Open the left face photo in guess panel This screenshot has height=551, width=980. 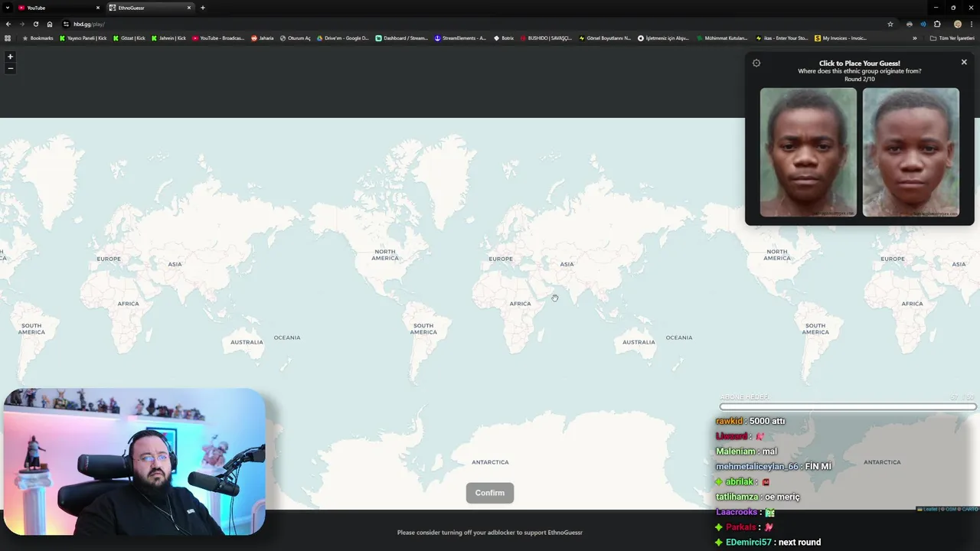808,152
